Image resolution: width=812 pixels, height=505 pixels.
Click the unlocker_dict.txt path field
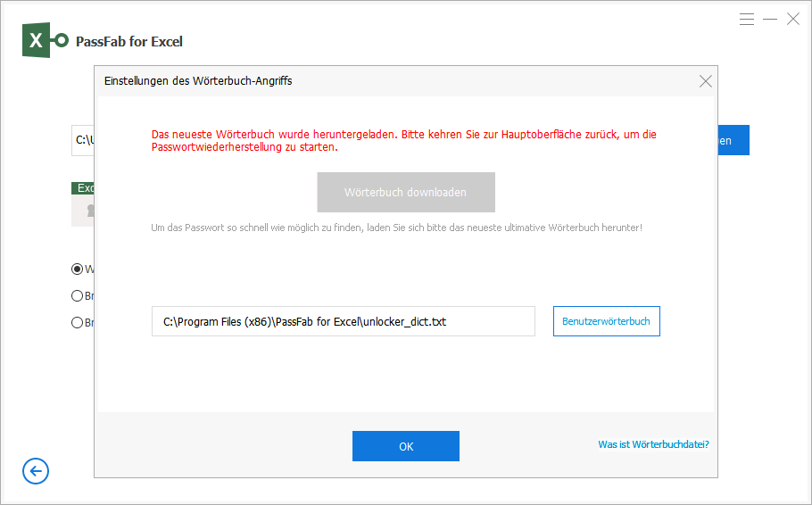click(343, 321)
